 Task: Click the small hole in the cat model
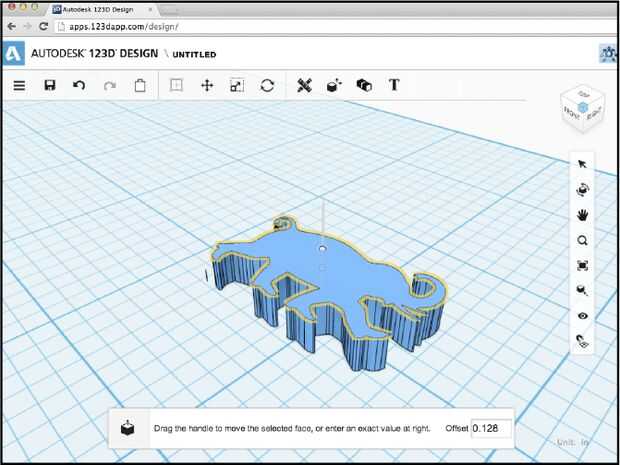(323, 249)
